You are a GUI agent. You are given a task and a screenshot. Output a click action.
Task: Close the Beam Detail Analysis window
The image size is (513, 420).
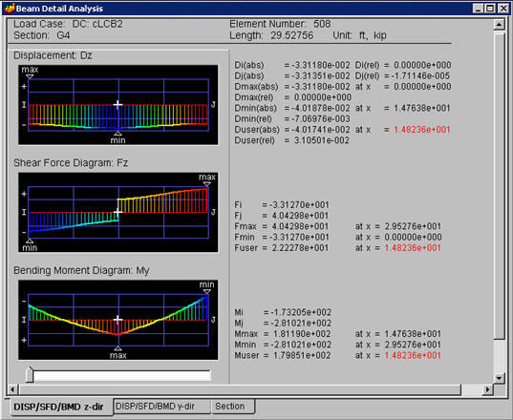point(503,9)
